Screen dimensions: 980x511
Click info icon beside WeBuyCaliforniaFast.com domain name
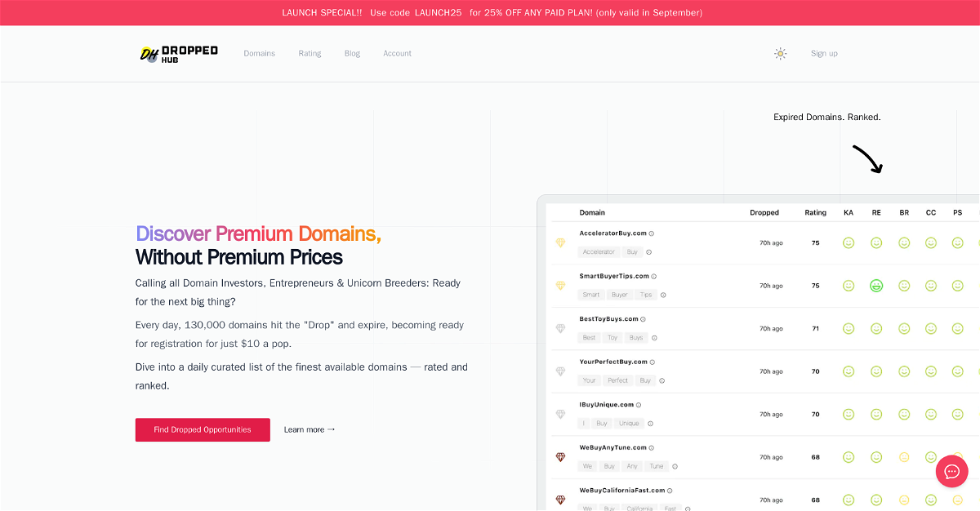670,491
